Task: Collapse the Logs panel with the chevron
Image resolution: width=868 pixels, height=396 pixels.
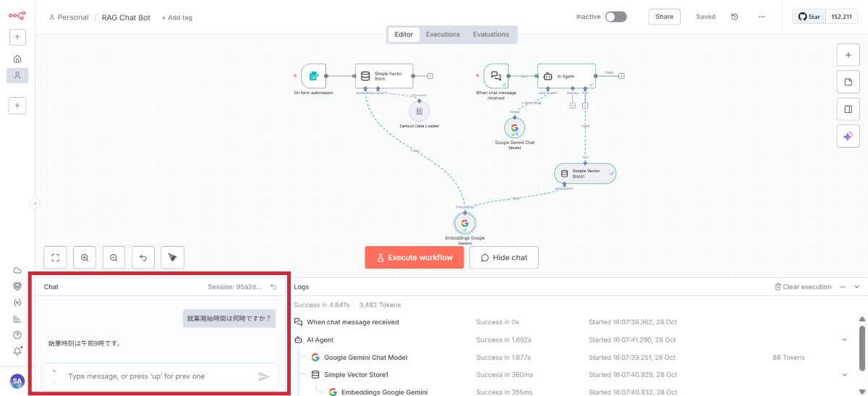Action: 857,287
